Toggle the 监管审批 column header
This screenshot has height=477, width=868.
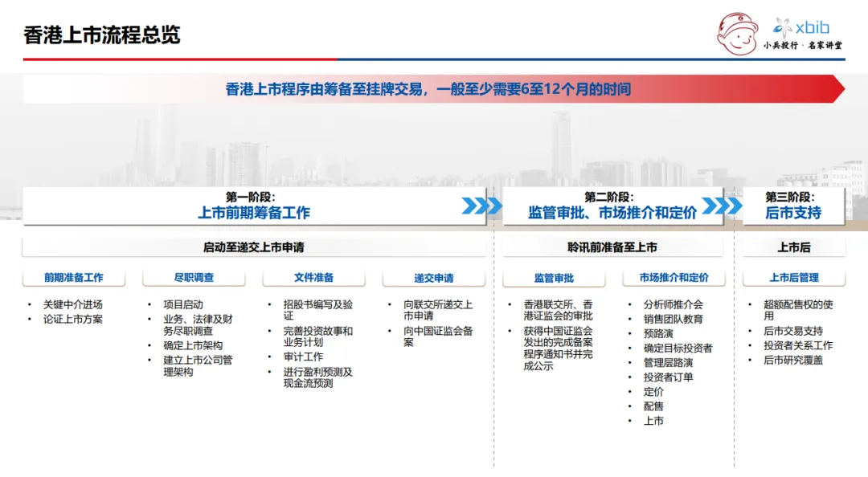554,277
